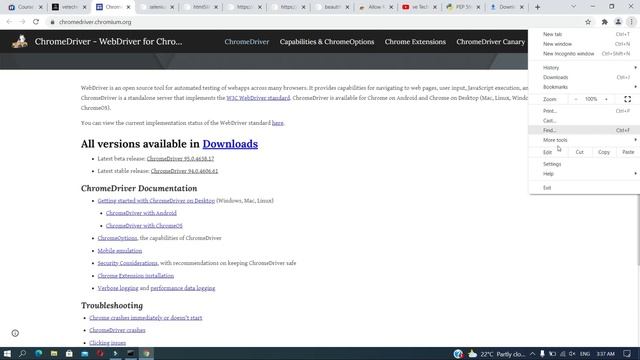
Task: Click Paste in the Edit row
Action: tap(628, 152)
